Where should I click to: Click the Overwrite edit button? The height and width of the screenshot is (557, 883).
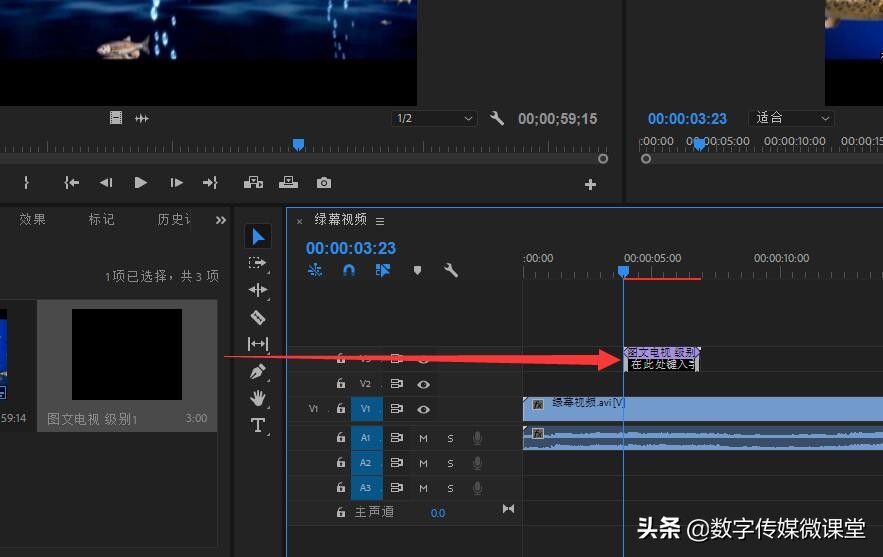[288, 182]
